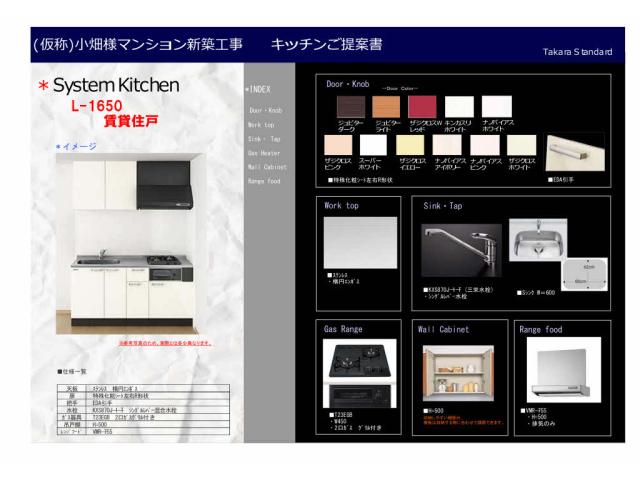Click the Gas Heater entry in INDEX
This screenshot has height=480, width=640.
pyautogui.click(x=264, y=153)
